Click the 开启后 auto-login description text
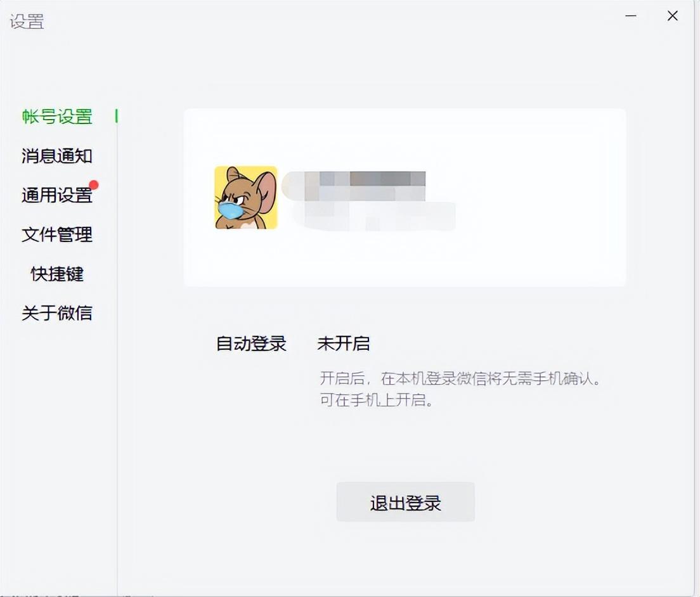 [460, 378]
